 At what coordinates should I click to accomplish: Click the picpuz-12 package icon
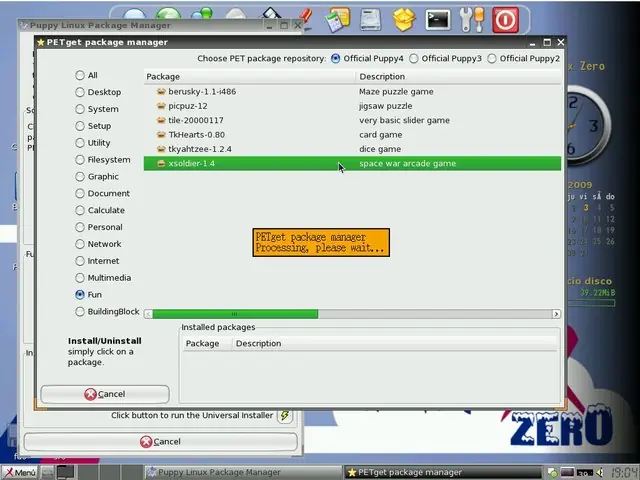(161, 106)
